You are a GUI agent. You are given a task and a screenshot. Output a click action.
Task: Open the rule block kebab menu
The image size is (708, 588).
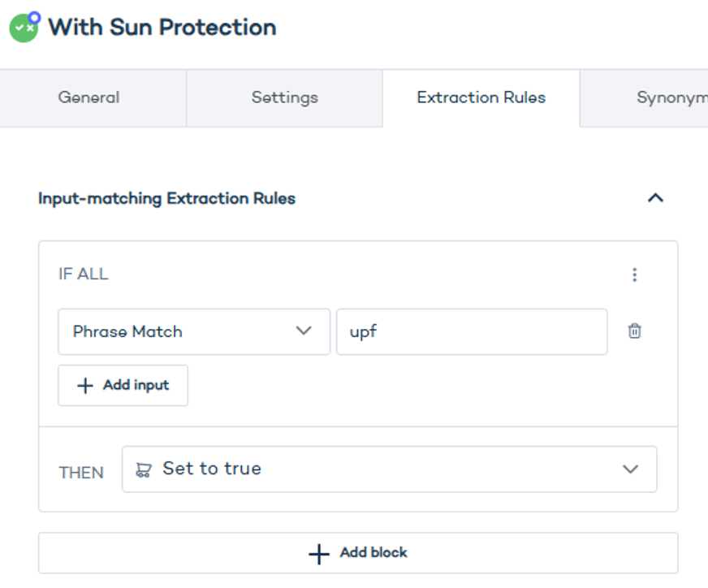click(634, 275)
